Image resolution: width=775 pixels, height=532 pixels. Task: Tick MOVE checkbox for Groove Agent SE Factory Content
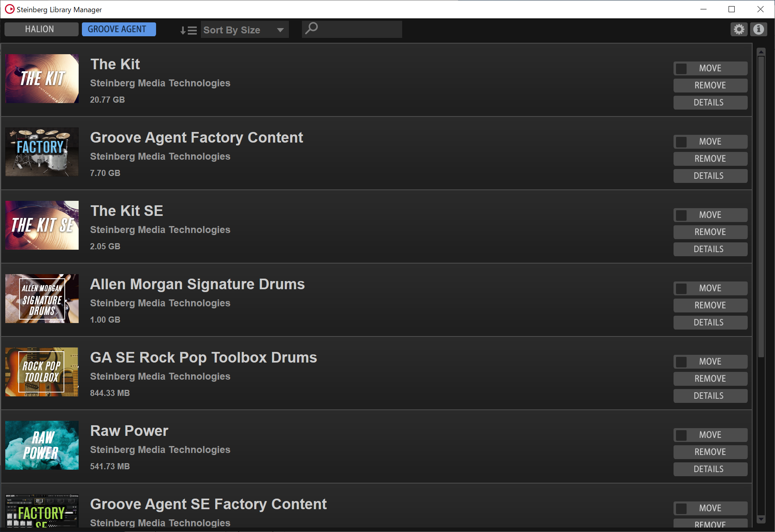tap(681, 508)
